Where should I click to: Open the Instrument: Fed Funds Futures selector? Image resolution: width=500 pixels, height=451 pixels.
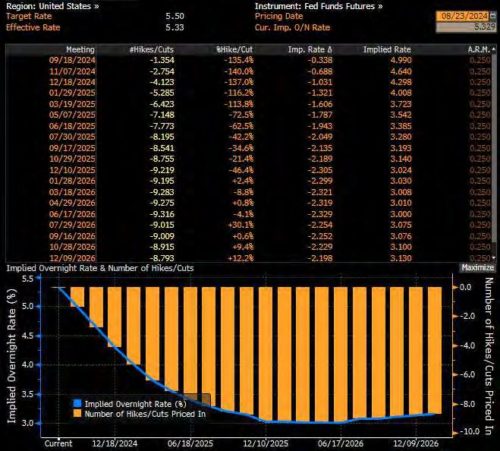[x=319, y=6]
